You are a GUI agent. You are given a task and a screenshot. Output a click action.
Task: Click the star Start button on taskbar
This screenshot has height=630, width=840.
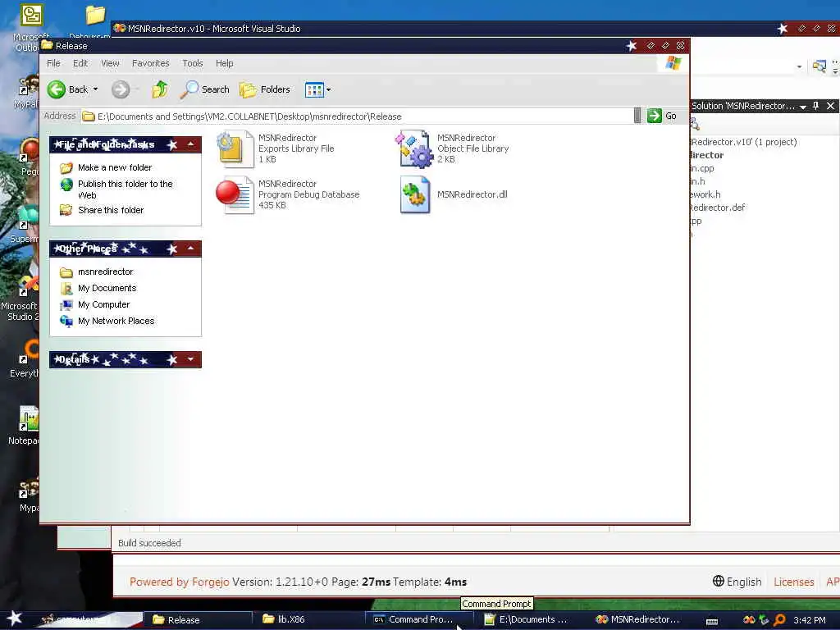[15, 619]
